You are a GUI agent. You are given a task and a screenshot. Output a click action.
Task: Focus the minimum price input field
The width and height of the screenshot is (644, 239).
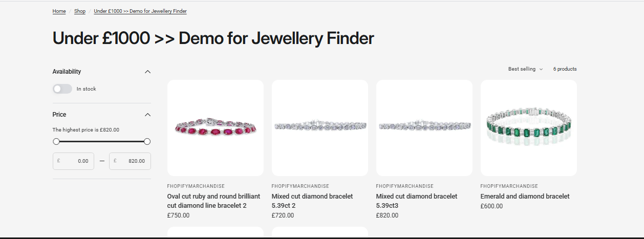[x=74, y=161]
